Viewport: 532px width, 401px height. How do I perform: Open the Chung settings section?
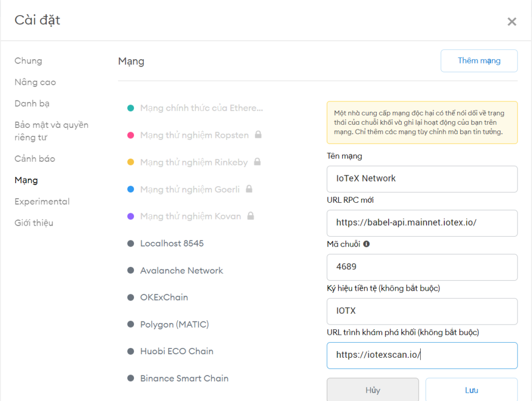pyautogui.click(x=28, y=61)
